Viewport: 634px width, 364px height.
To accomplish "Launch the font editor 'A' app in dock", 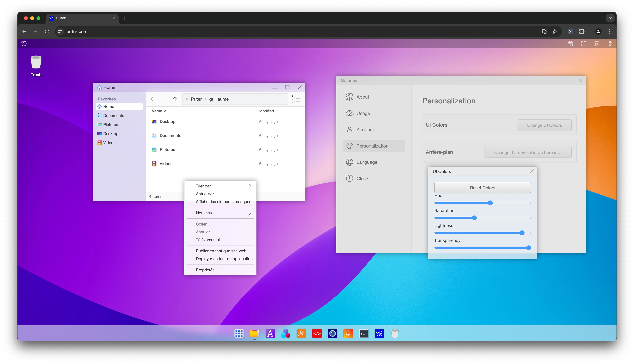I will 270,333.
